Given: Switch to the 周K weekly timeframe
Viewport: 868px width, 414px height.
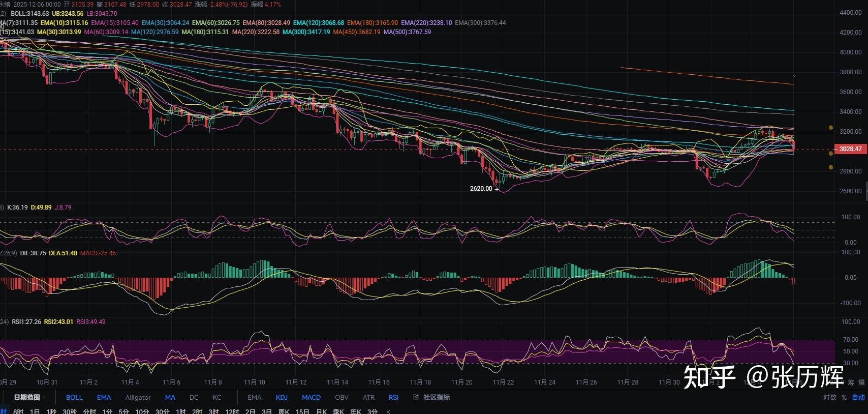Looking at the screenshot, I should coord(284,411).
